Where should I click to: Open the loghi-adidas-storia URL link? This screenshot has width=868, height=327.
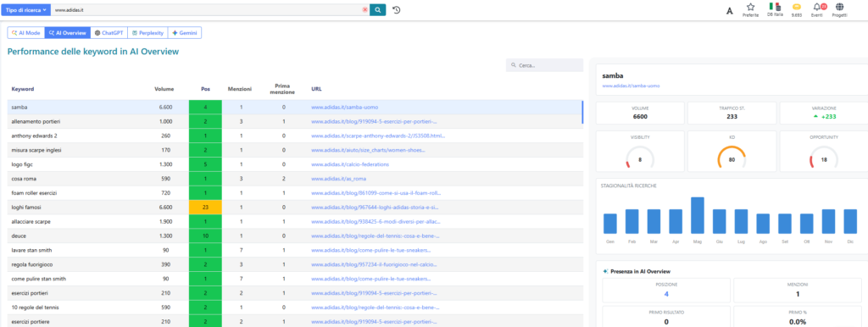375,208
